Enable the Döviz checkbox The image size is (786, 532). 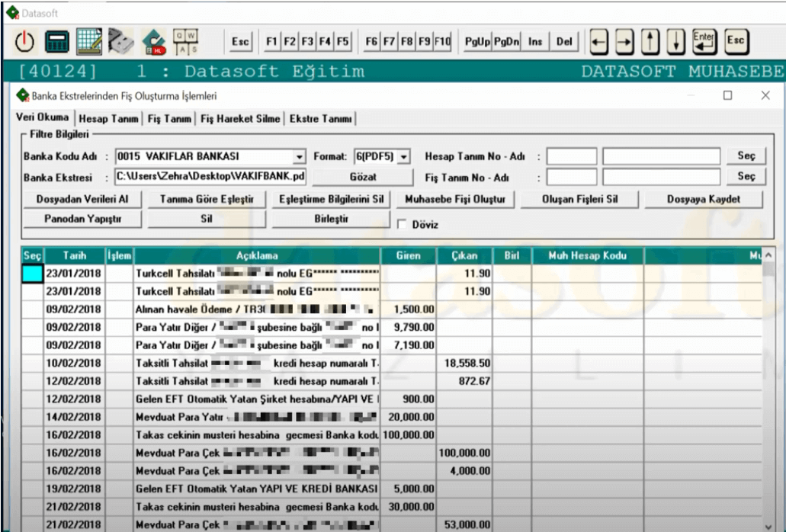[x=403, y=225]
